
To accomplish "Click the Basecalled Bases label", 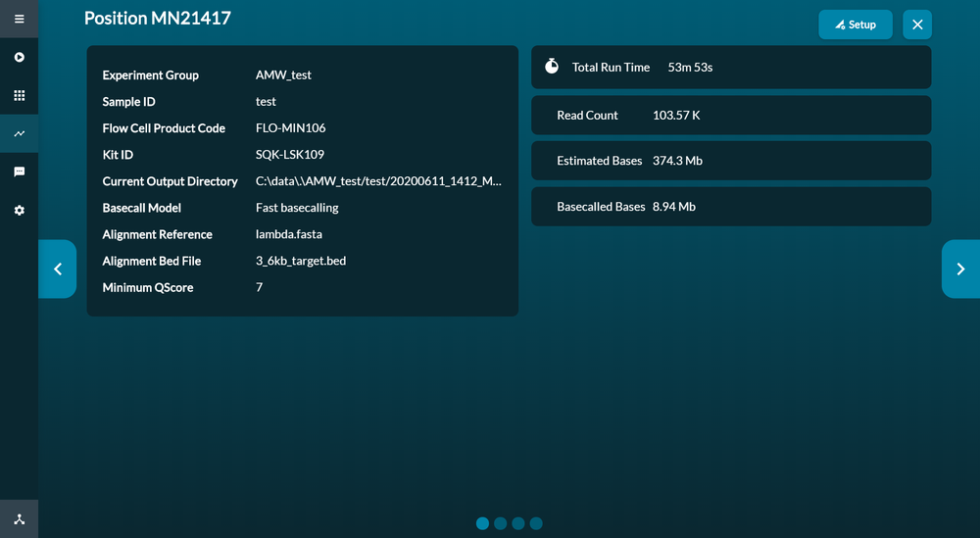I will (601, 207).
